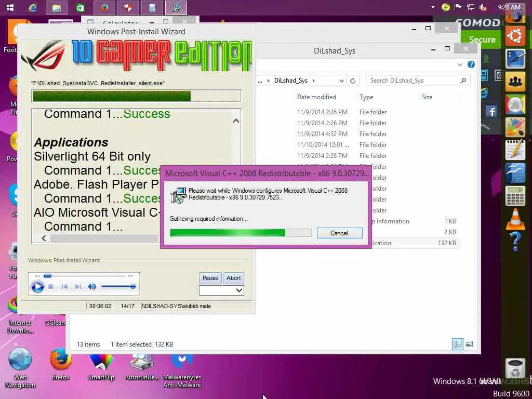This screenshot has width=532, height=399.
Task: Play the wizard media player track
Action: click(x=37, y=287)
